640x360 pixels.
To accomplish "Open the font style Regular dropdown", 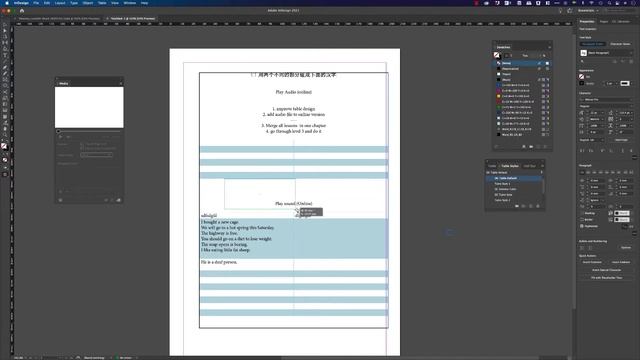I will coord(606,106).
